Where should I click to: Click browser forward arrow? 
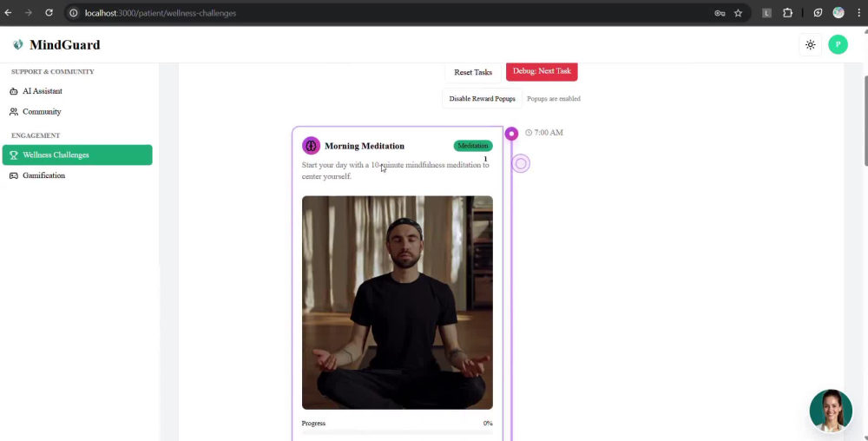(29, 13)
